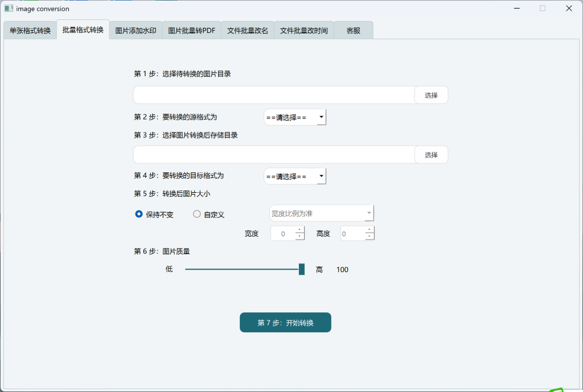The image size is (583, 392).
Task: Expand the step 2 source format dropdown
Action: (x=295, y=117)
